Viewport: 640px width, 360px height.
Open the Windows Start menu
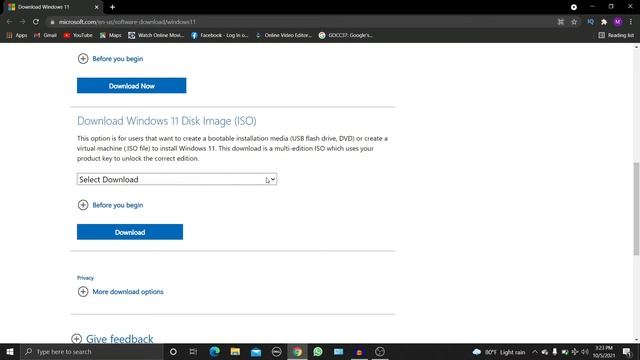[10, 351]
